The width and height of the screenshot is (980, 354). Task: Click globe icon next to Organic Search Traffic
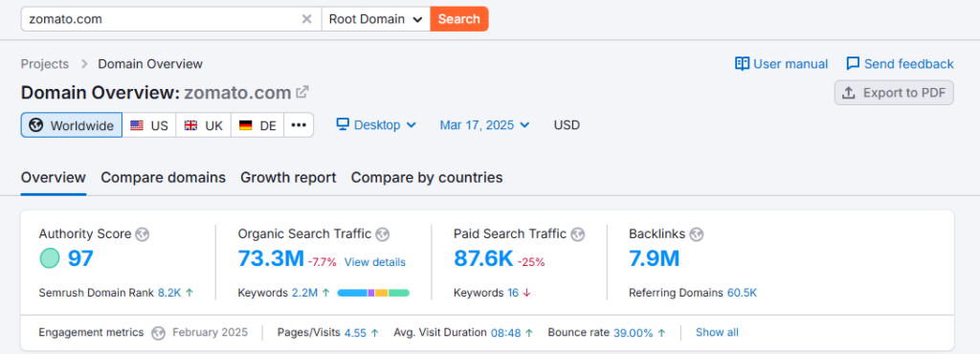pyautogui.click(x=383, y=234)
